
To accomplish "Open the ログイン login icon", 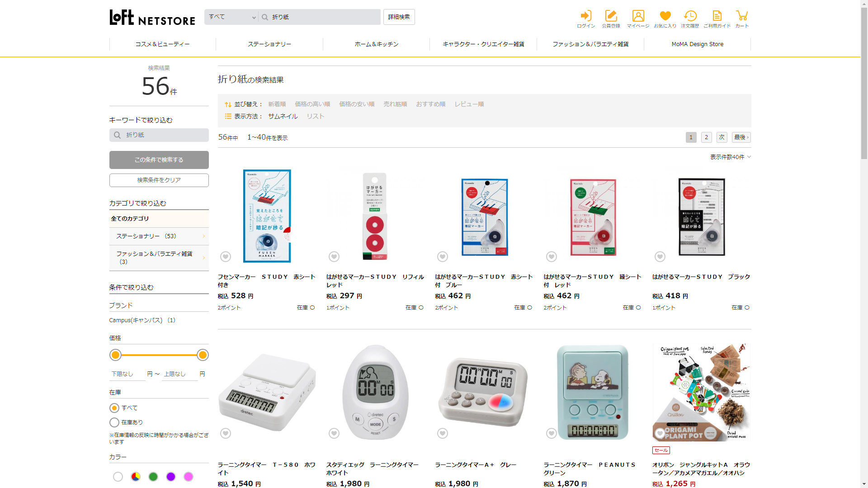I will click(586, 19).
